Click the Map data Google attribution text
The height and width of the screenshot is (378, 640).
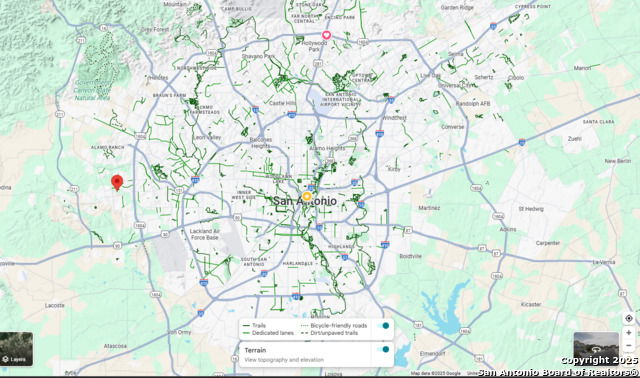436,373
